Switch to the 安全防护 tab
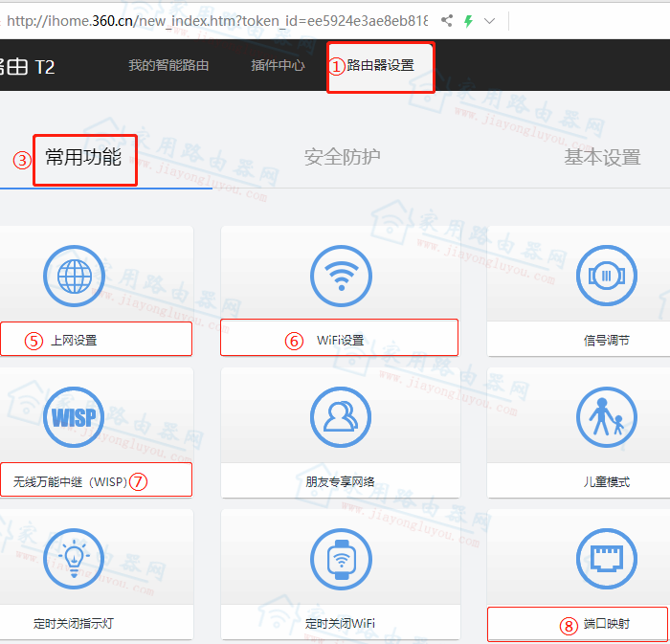The height and width of the screenshot is (644, 670). tap(342, 157)
